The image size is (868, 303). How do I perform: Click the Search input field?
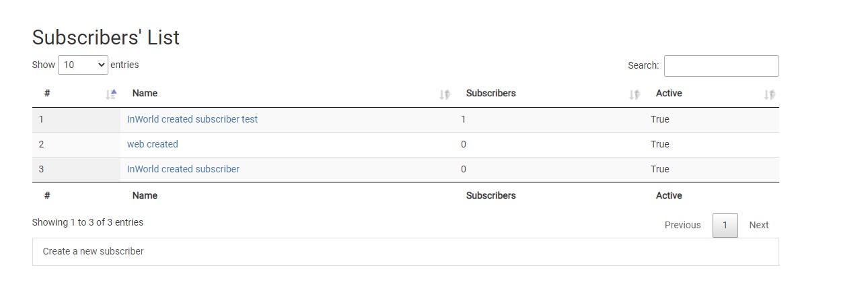coord(721,66)
